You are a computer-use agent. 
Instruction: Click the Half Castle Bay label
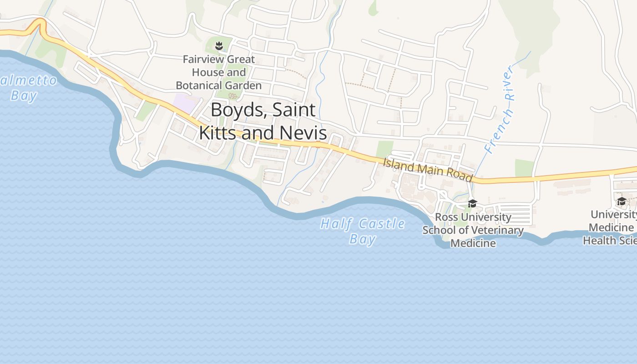tap(363, 231)
